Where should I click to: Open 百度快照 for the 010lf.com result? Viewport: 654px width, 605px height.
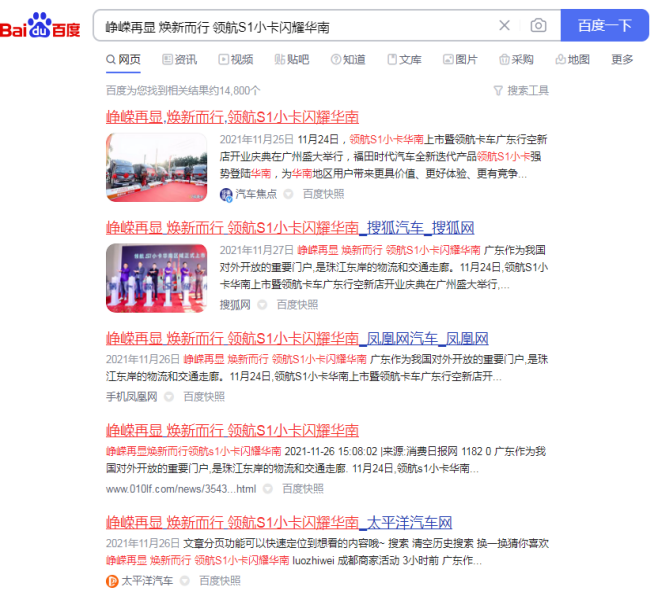(303, 489)
